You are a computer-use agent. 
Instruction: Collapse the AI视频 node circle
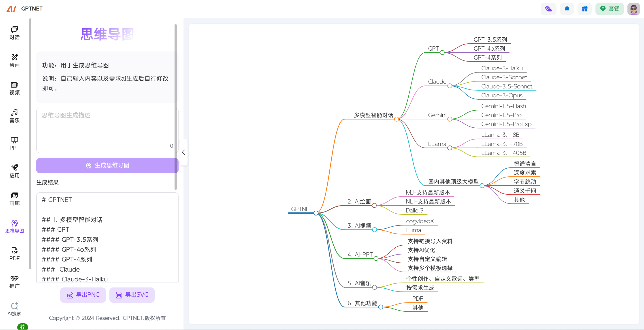coord(375,230)
